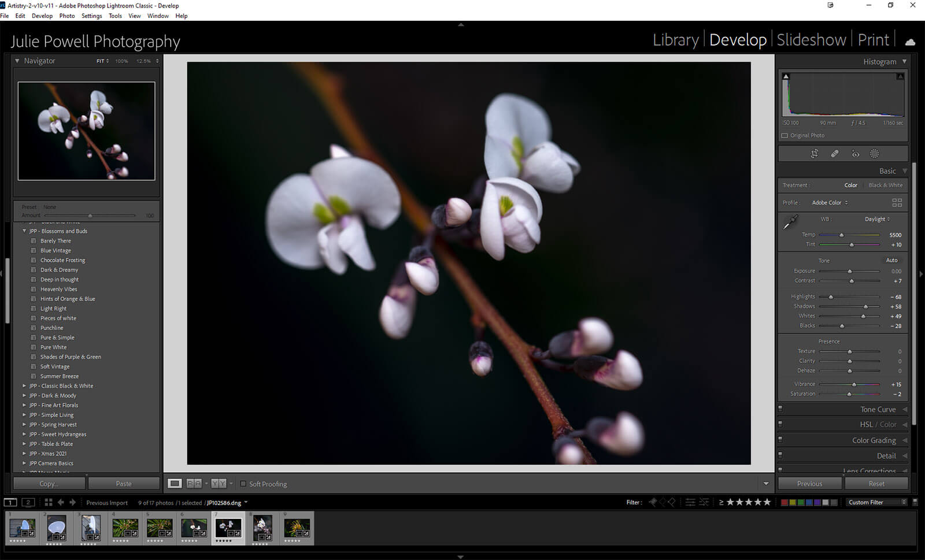Enable the Soft Proofing checkbox
The image size is (925, 560).
[x=243, y=484]
